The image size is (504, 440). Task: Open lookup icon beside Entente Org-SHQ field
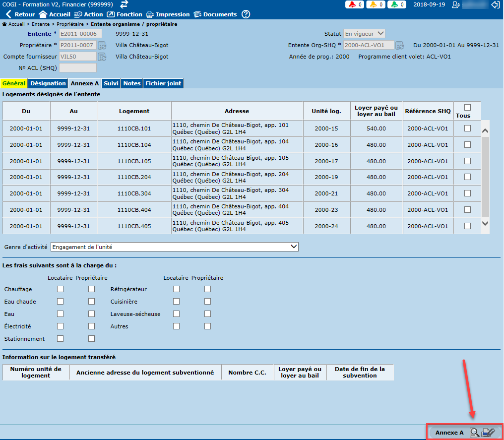pos(399,45)
